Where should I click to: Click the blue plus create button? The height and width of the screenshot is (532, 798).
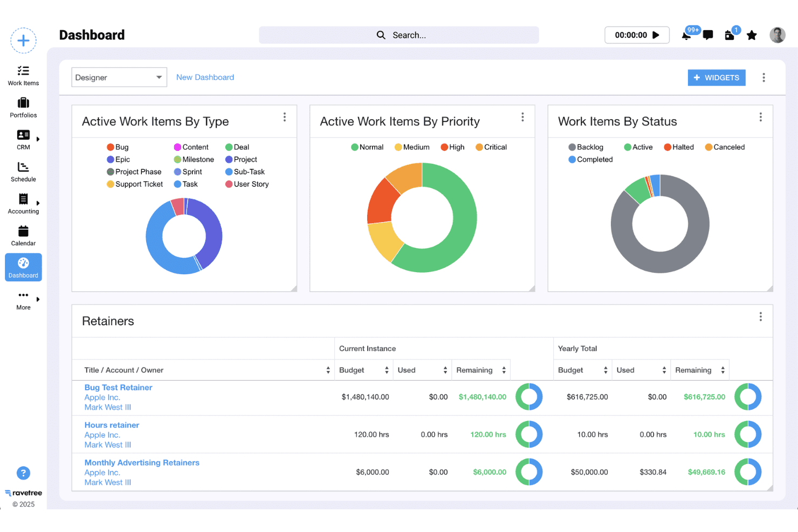tap(23, 40)
